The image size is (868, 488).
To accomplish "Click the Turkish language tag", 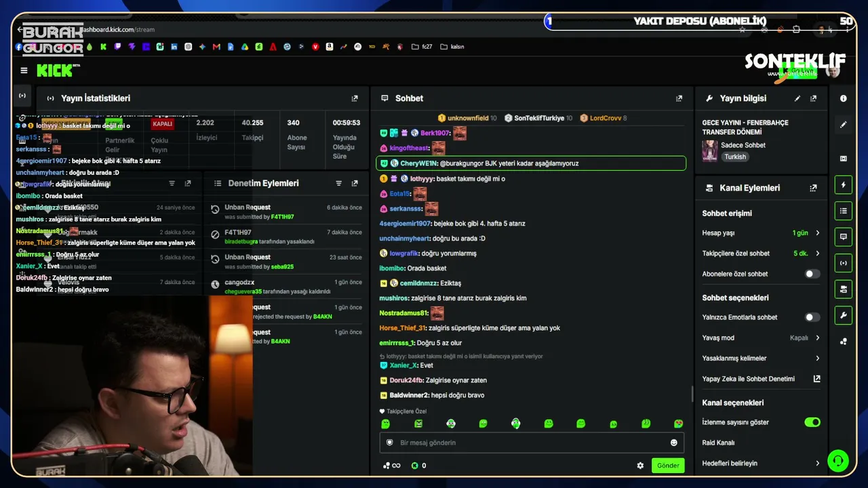I will tap(734, 157).
